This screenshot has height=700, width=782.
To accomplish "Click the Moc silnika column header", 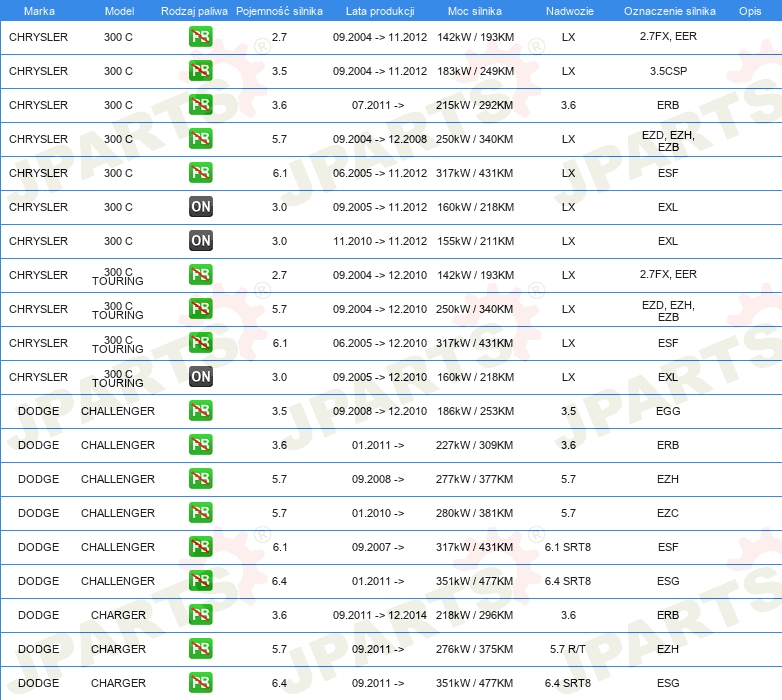I will pyautogui.click(x=475, y=10).
